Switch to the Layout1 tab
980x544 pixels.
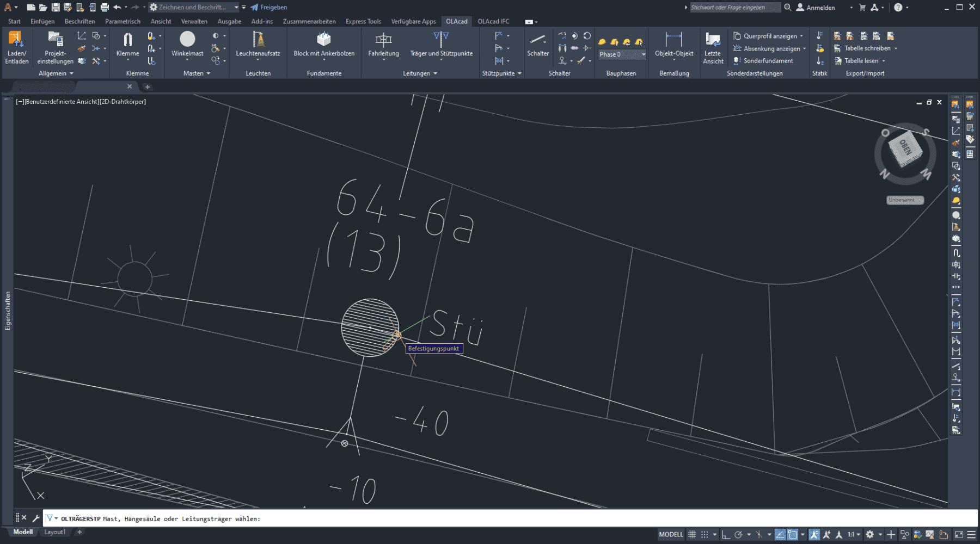click(54, 532)
